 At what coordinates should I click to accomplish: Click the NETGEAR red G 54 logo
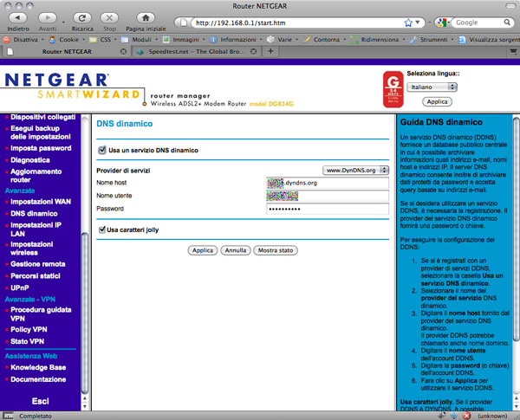point(393,89)
